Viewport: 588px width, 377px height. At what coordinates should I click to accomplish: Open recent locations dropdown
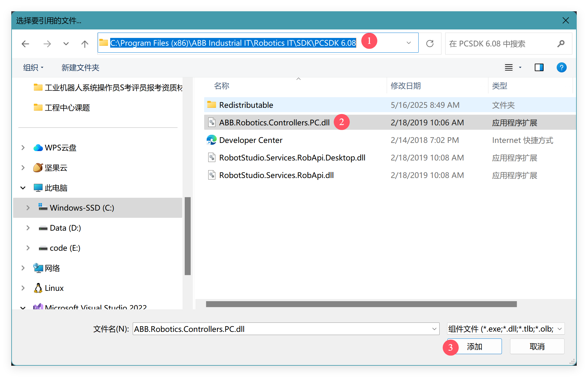click(x=66, y=44)
